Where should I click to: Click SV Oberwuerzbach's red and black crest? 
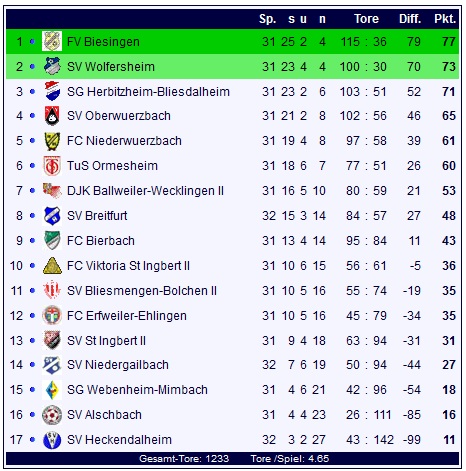coord(52,116)
